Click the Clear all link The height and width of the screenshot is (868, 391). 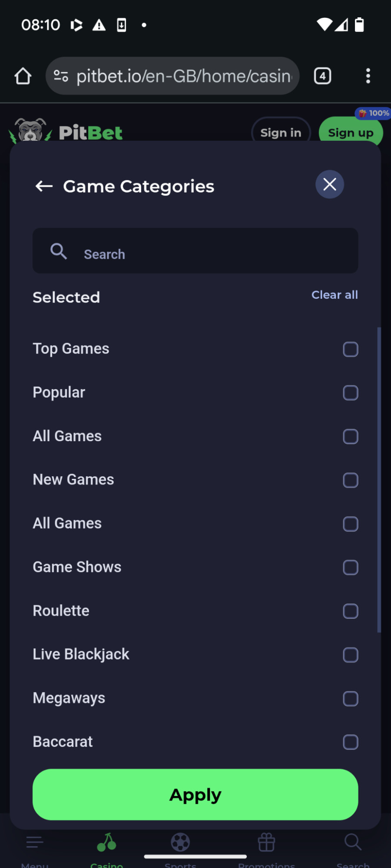click(335, 295)
